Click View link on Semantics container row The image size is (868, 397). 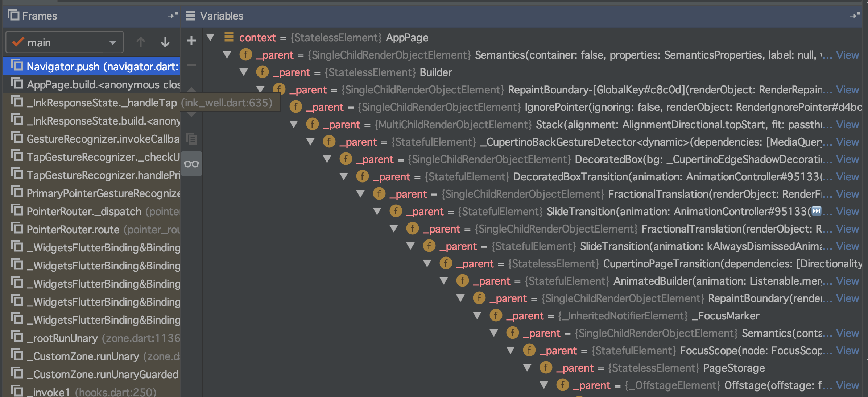tap(847, 55)
